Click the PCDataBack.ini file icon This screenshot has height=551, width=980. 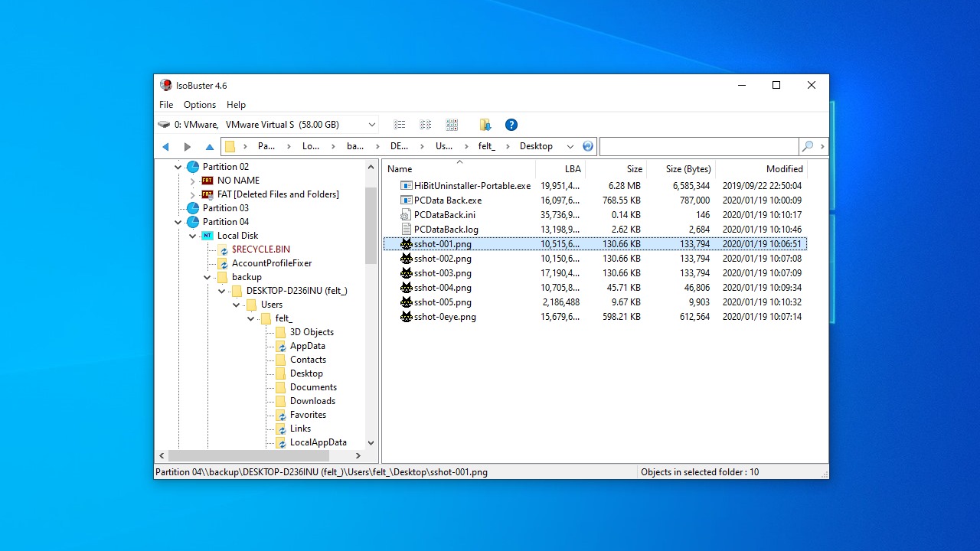407,215
